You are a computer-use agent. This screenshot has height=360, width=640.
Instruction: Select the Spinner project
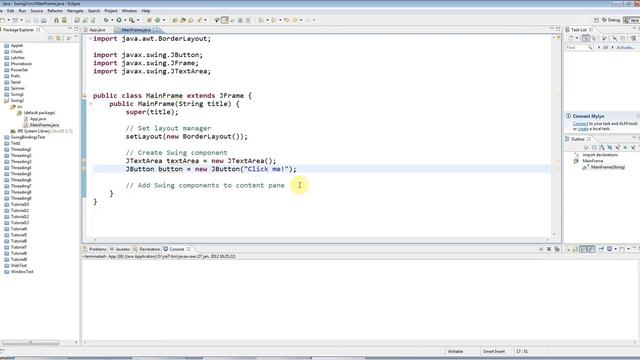coord(14,88)
